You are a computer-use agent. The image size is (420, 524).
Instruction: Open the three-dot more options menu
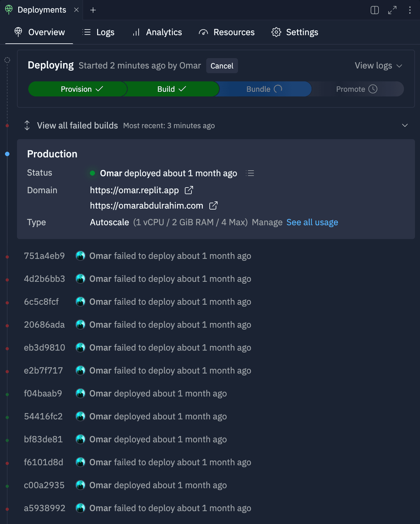[410, 10]
